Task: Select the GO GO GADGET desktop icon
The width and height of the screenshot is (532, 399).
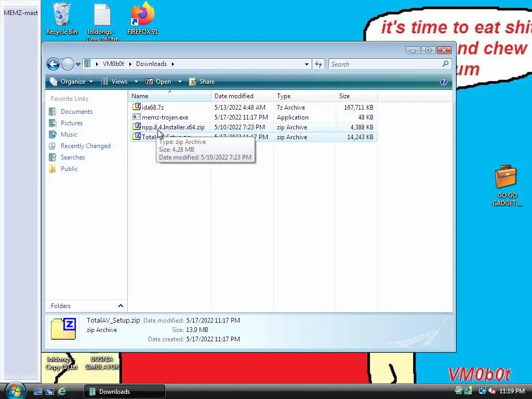Action: (507, 186)
